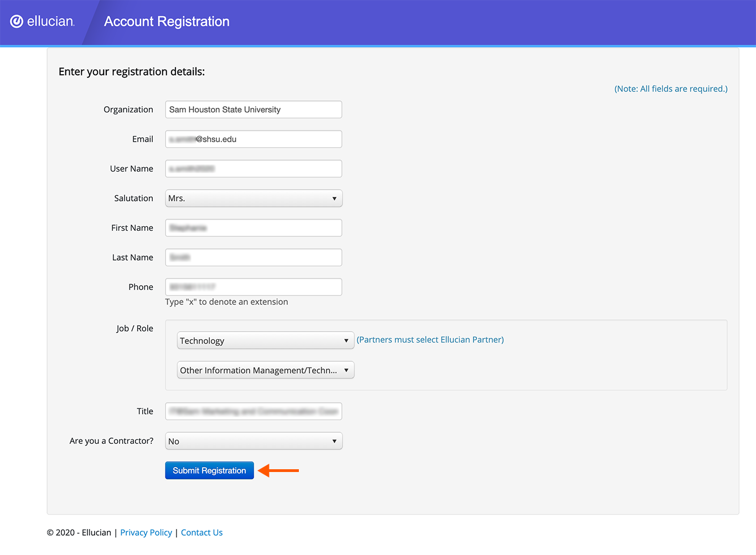Click the Contact Us link

coord(201,532)
